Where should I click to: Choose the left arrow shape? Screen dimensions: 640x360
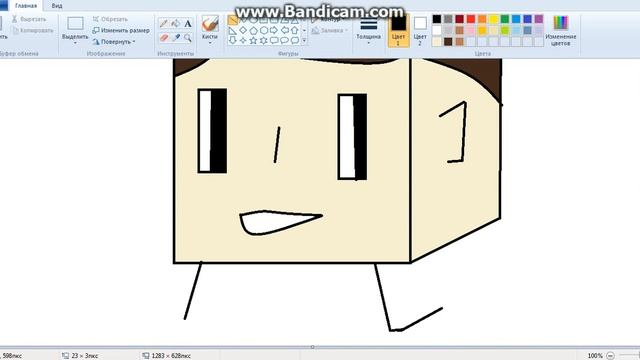pyautogui.click(x=284, y=31)
